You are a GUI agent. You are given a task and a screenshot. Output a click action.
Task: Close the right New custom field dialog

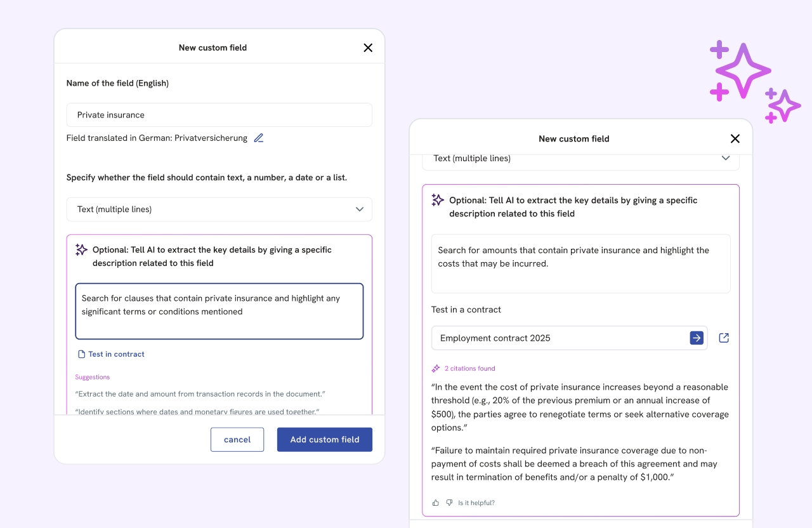(735, 138)
